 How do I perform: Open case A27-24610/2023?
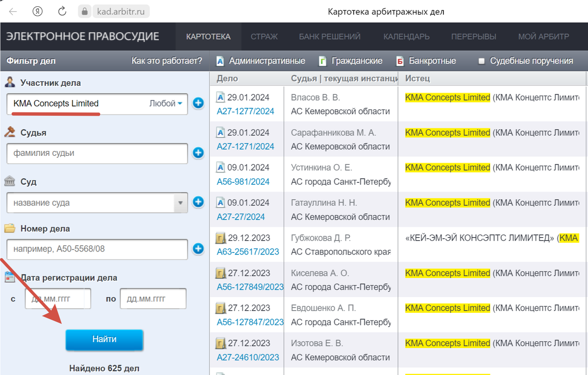coord(248,357)
